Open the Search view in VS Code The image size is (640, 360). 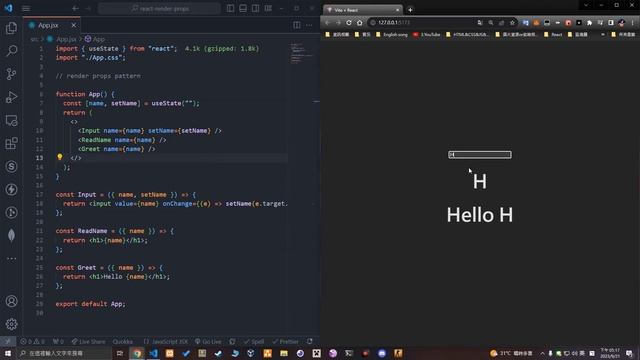11,51
